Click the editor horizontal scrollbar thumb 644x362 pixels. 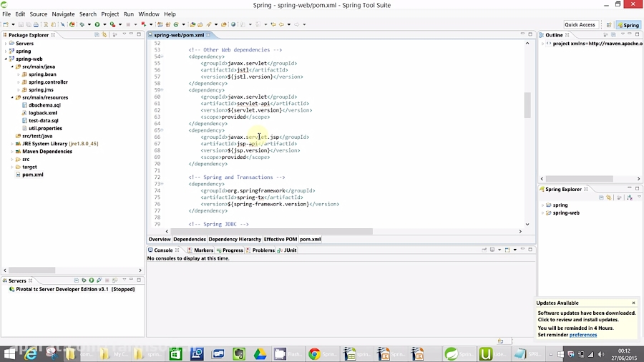click(271, 231)
